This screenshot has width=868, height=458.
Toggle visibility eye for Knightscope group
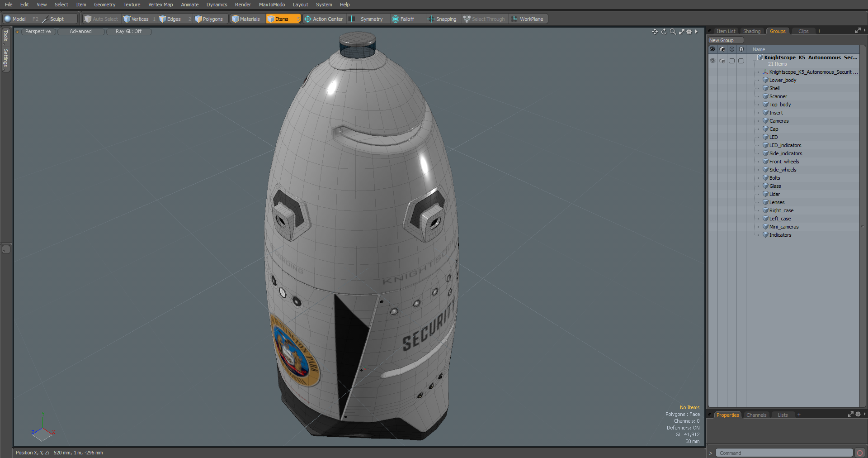coord(712,61)
